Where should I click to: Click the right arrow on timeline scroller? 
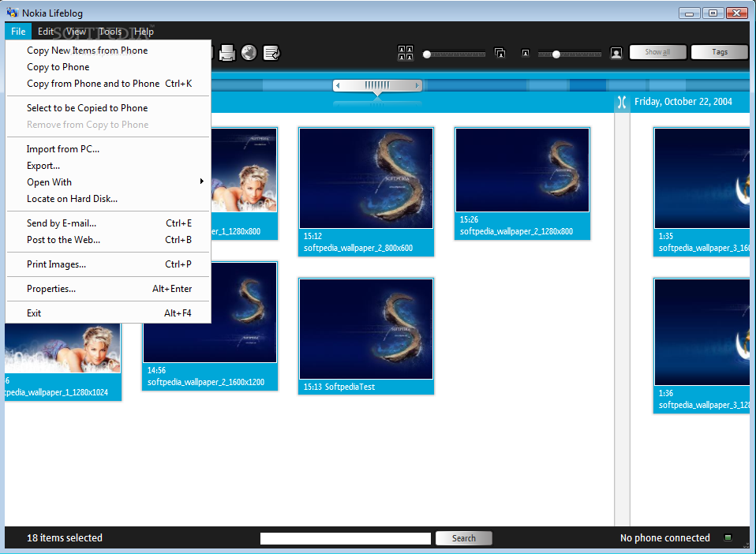pyautogui.click(x=417, y=85)
